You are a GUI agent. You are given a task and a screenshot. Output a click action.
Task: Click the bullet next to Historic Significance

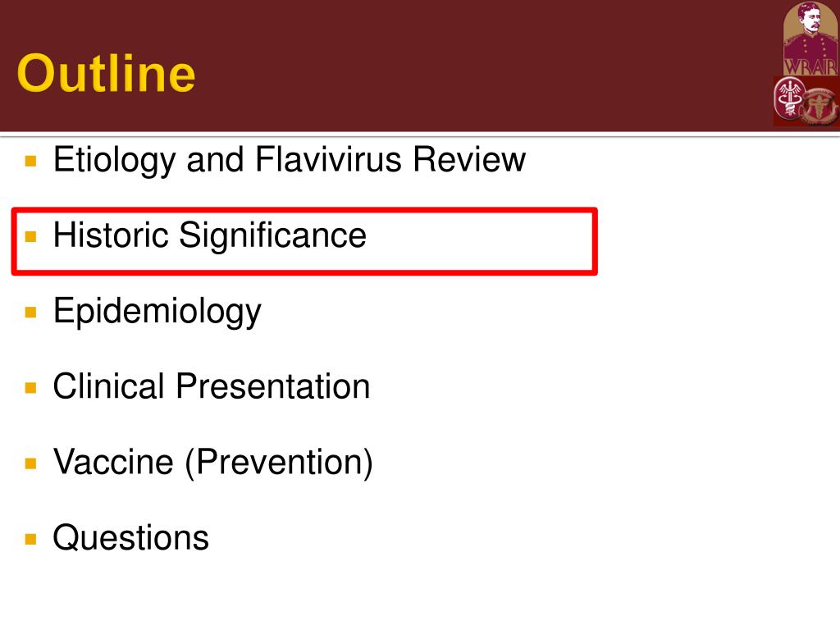(30, 236)
